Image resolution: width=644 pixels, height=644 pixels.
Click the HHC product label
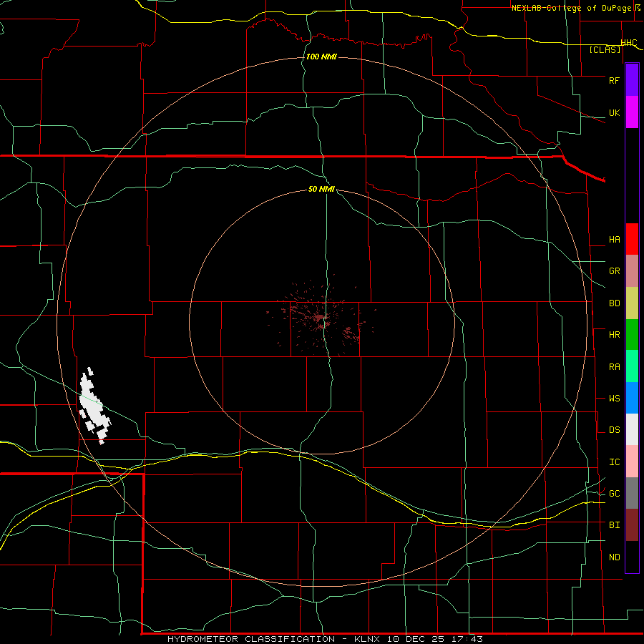[x=629, y=43]
